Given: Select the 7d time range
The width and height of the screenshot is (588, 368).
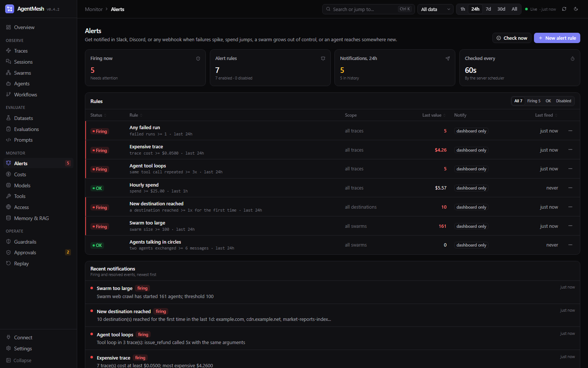Looking at the screenshot, I should (x=488, y=9).
